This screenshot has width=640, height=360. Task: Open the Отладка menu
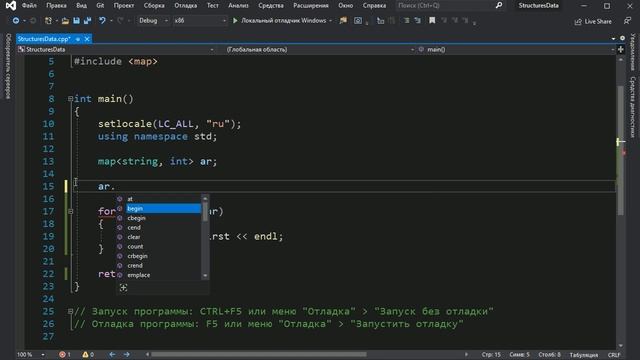point(185,5)
